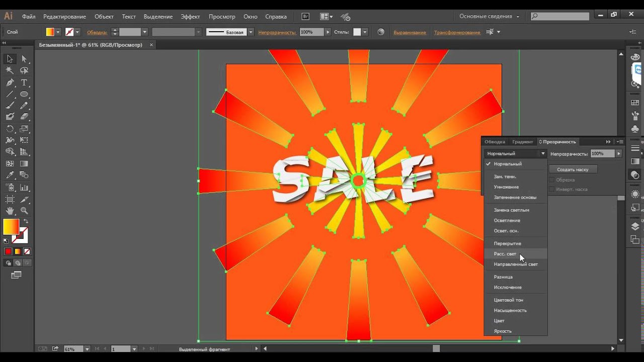
Task: Change the screen mode button
Action: click(17, 275)
